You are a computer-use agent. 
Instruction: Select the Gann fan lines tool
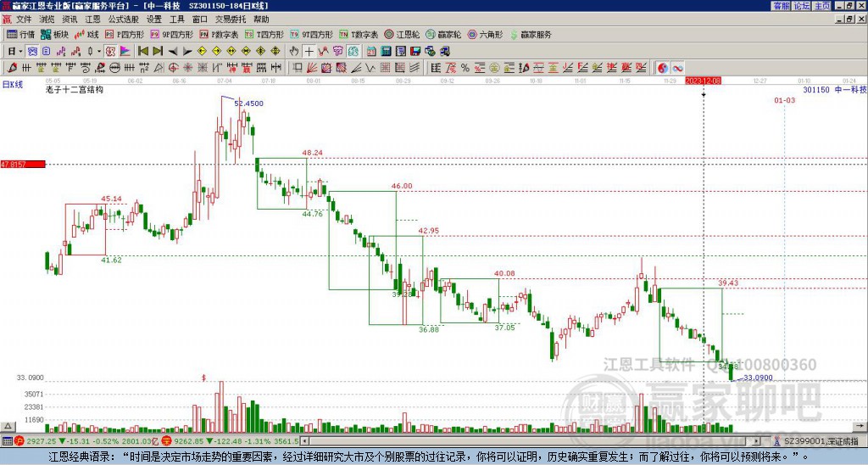click(x=312, y=68)
